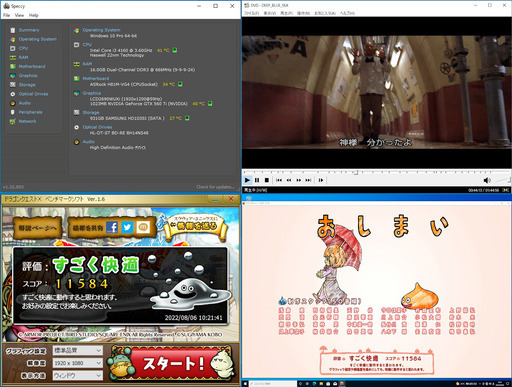Open RAM section in Speccy sidebar
Screen dimensions: 512x387
pos(23,57)
